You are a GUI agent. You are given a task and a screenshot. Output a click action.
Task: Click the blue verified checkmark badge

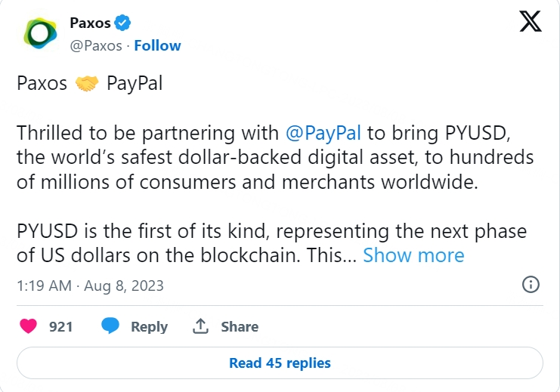pos(123,23)
